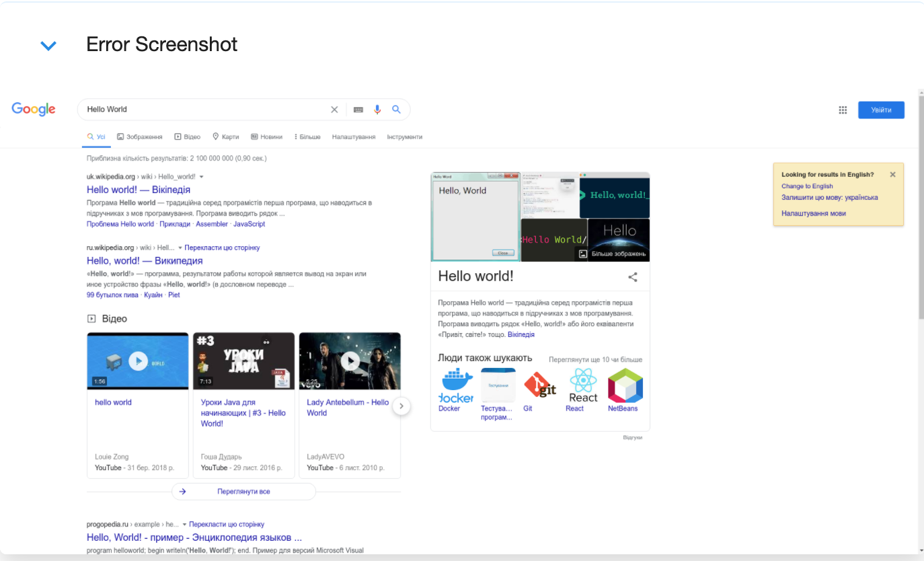Open the '99 бутылок пива' sitelink
The image size is (924, 561).
coord(113,295)
